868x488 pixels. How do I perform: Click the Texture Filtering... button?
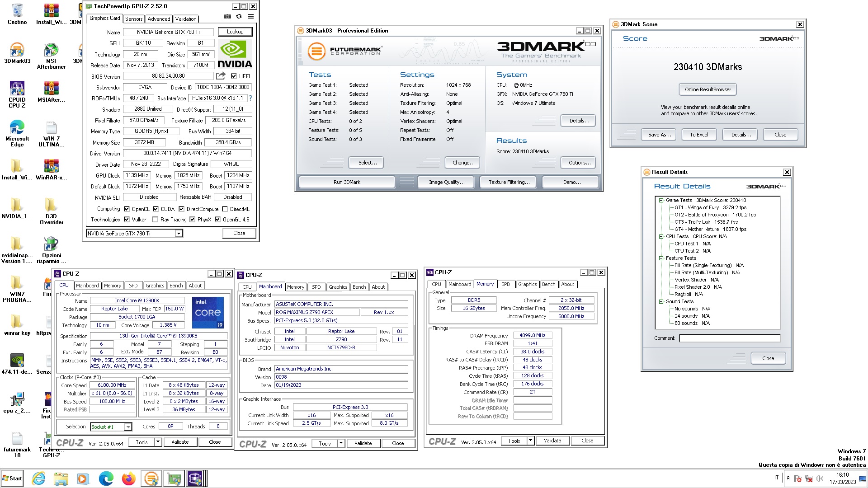click(x=509, y=182)
